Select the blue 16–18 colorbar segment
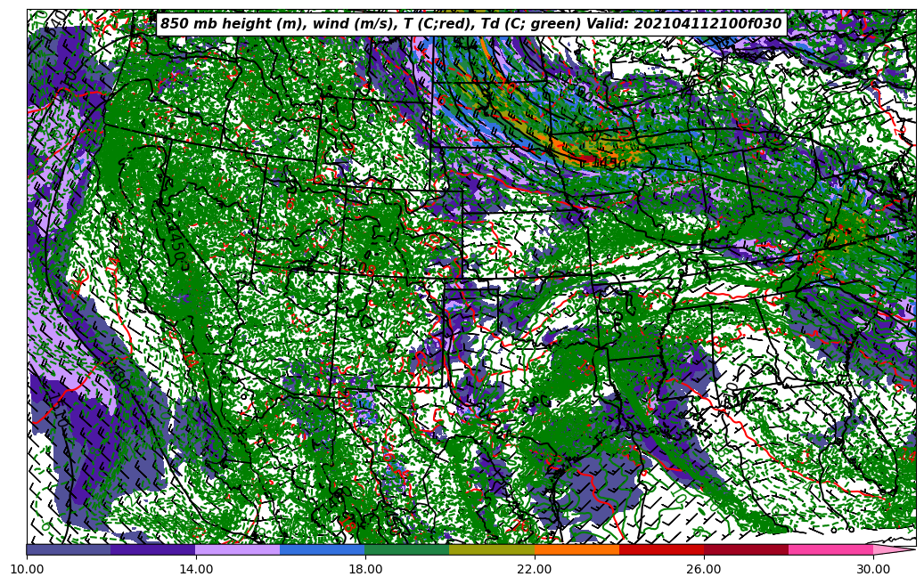Viewport: 924px width, 585px height. (323, 549)
